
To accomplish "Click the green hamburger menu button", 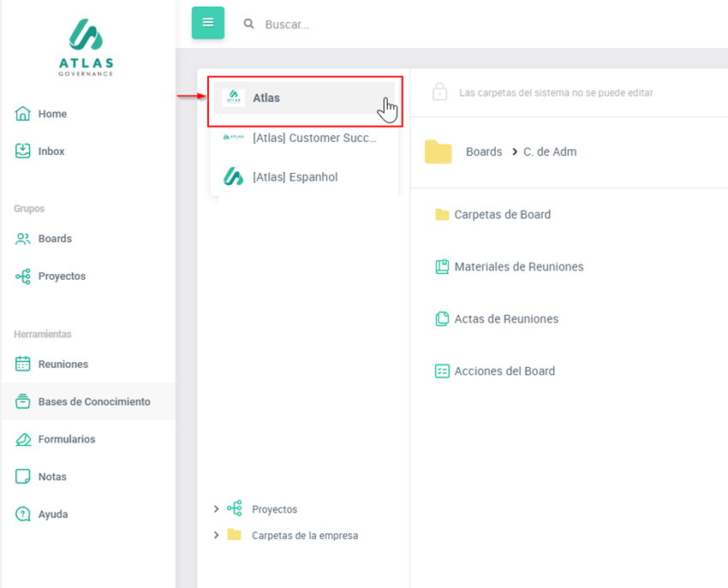I will pyautogui.click(x=207, y=23).
